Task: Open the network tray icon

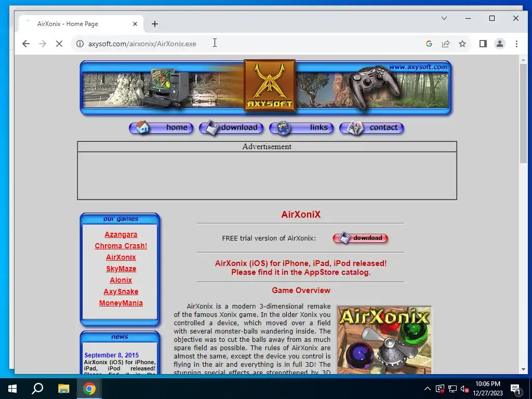Action: coord(453,389)
